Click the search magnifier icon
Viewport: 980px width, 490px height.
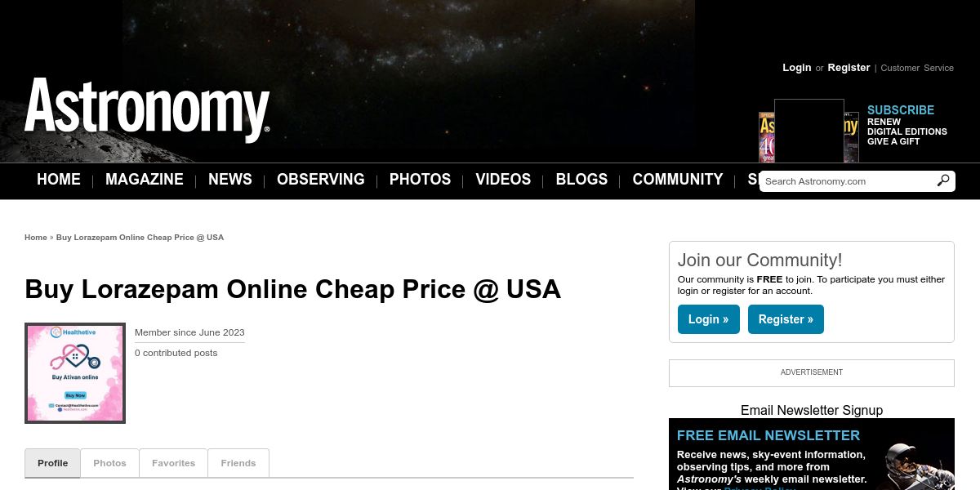(x=943, y=180)
